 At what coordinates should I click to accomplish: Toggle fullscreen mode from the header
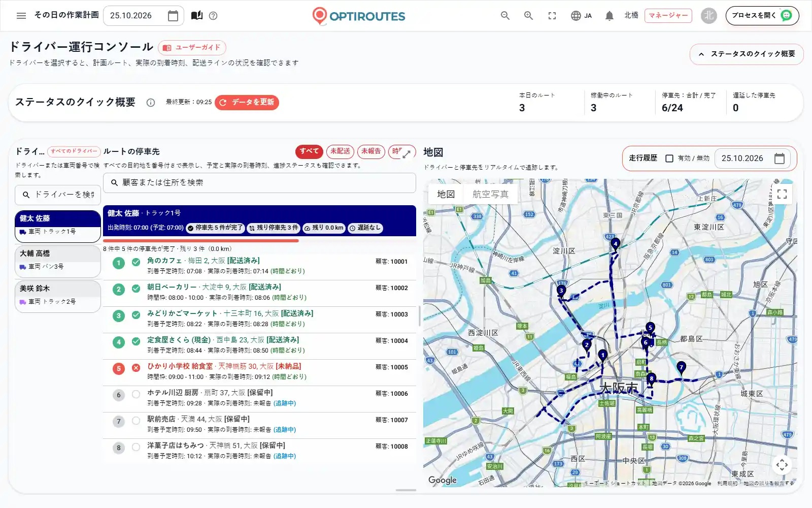point(552,16)
